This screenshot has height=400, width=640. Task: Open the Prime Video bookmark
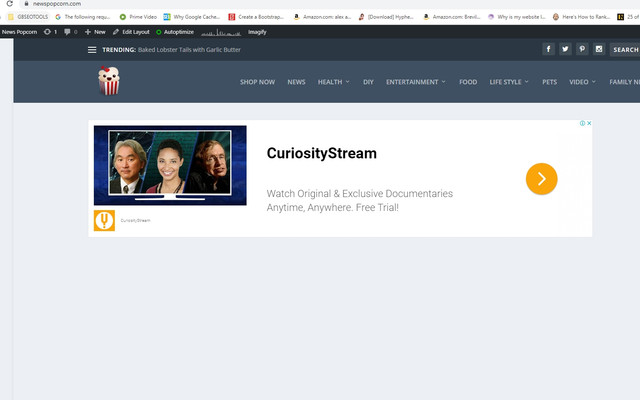pyautogui.click(x=138, y=17)
